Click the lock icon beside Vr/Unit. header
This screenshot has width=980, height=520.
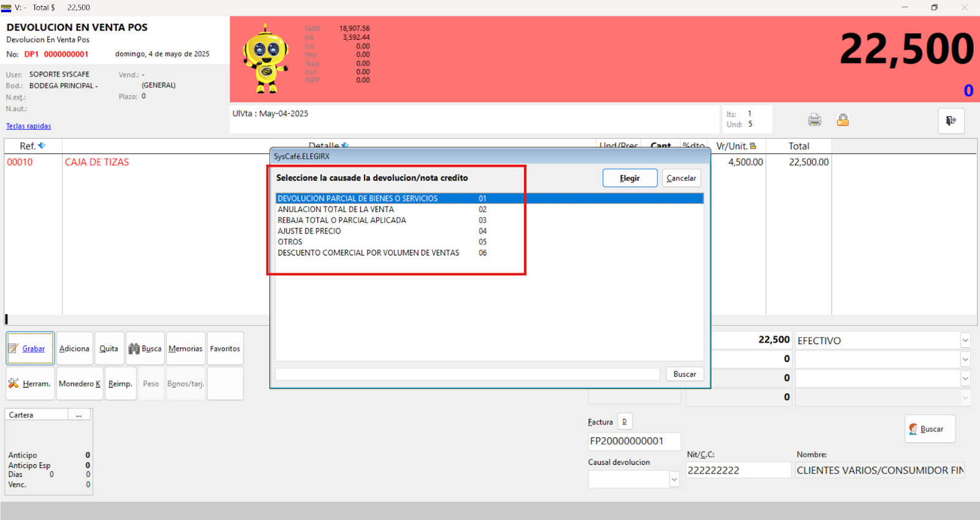[753, 146]
